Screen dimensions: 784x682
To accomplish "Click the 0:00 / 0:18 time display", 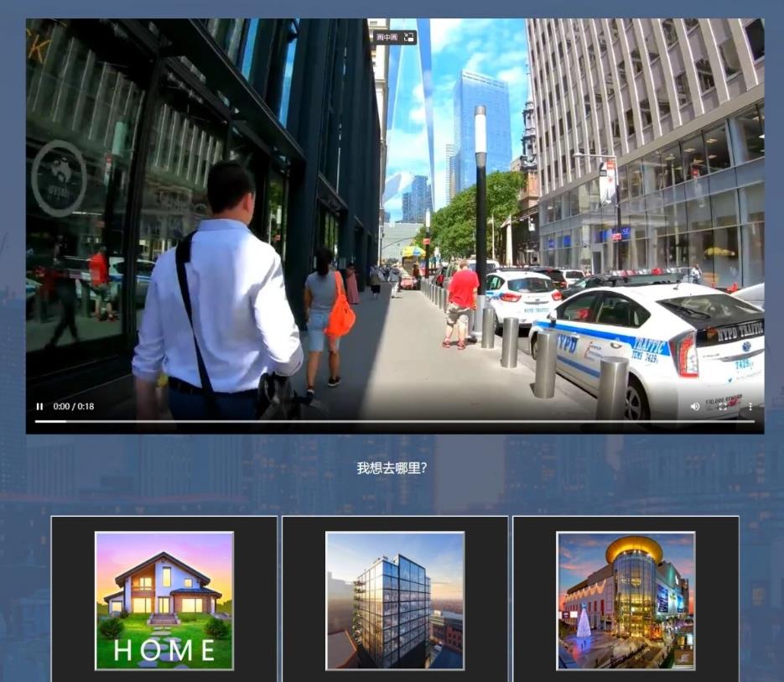I will (x=74, y=407).
